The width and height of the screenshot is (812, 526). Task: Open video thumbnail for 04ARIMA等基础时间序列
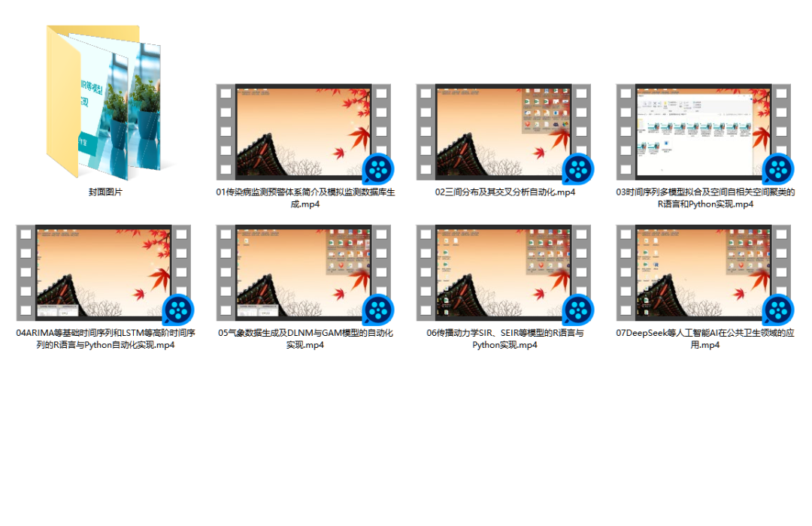104,273
